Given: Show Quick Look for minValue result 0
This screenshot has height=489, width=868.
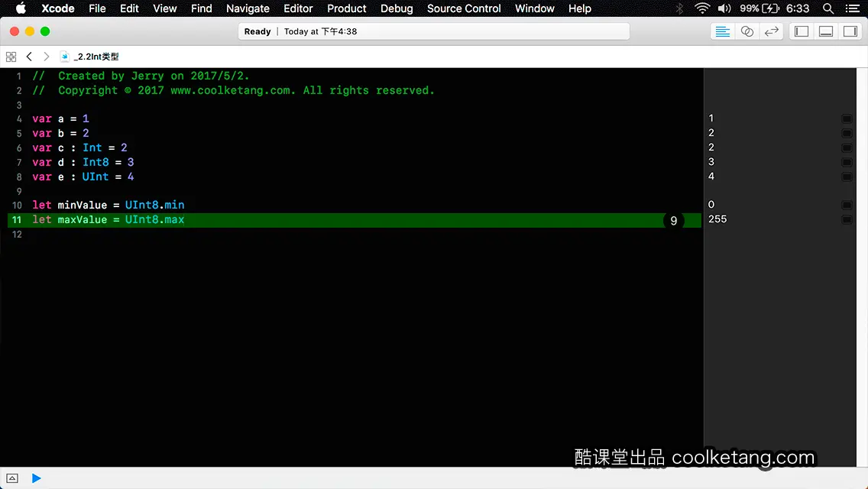Looking at the screenshot, I should [847, 205].
